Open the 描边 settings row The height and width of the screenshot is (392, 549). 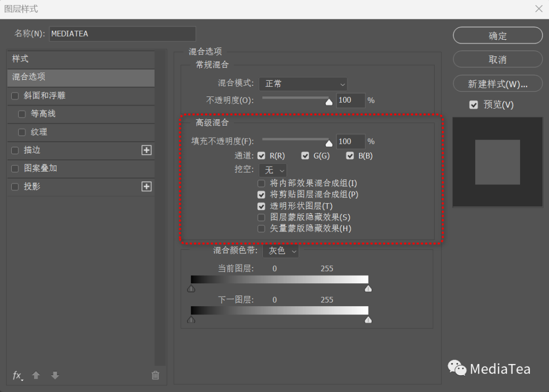(81, 150)
